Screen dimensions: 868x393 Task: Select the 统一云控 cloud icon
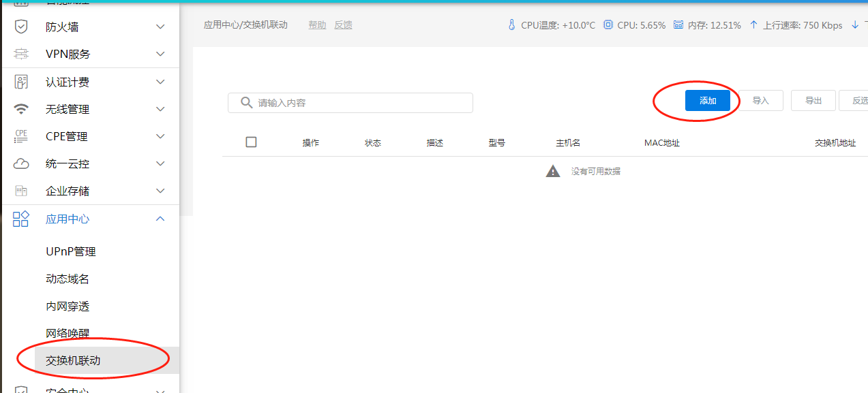20,163
